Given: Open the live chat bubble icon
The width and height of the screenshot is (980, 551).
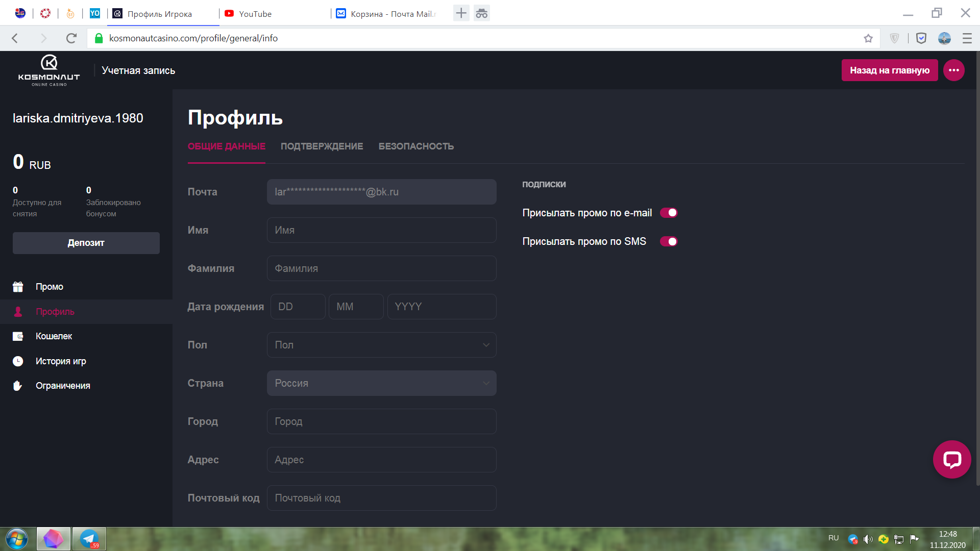Looking at the screenshot, I should (x=951, y=459).
